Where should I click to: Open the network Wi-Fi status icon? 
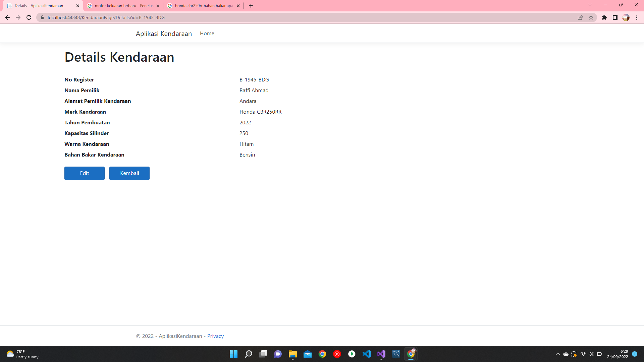[x=583, y=354]
